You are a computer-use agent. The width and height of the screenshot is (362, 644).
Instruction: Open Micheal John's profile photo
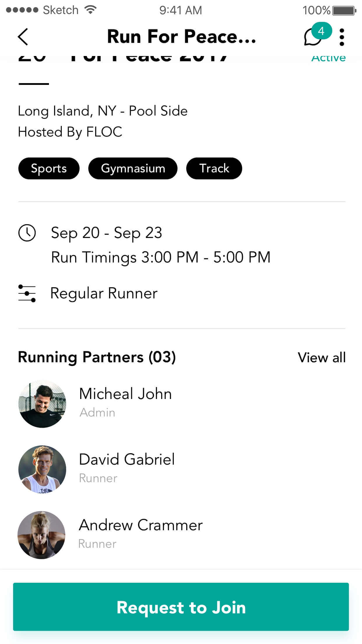click(42, 404)
